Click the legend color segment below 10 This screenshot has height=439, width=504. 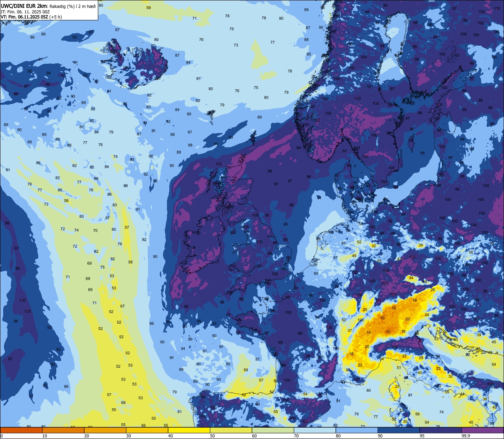click(x=21, y=430)
